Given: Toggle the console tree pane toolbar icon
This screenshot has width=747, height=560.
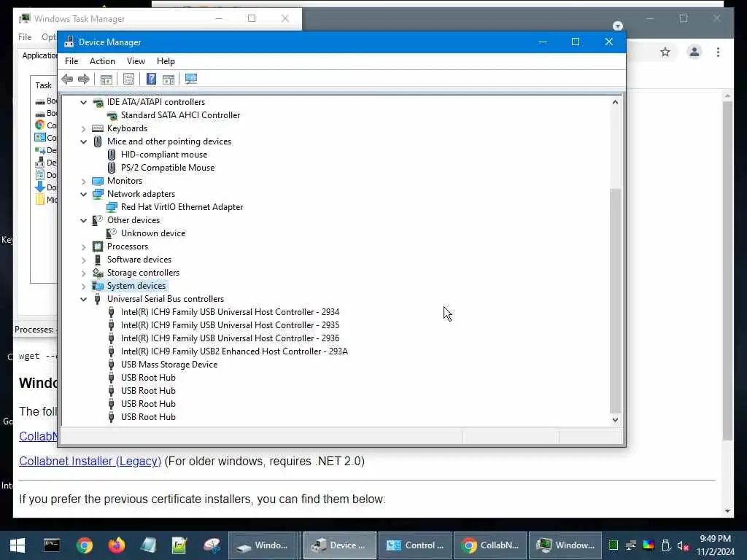Looking at the screenshot, I should [107, 79].
